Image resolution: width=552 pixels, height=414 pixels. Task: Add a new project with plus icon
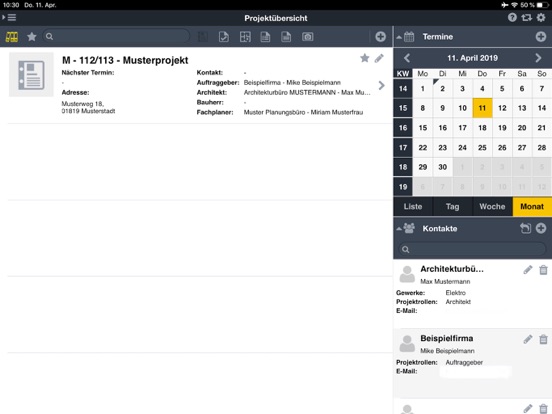click(380, 37)
